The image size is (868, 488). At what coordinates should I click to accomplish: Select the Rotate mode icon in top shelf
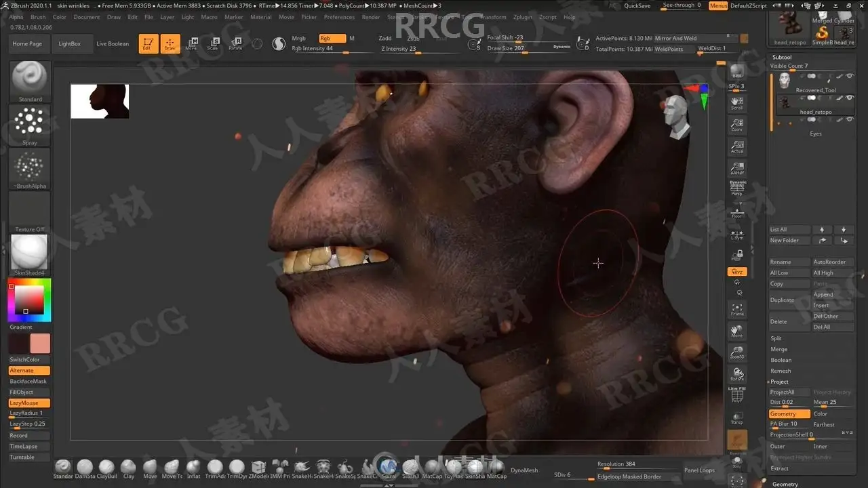(x=235, y=43)
